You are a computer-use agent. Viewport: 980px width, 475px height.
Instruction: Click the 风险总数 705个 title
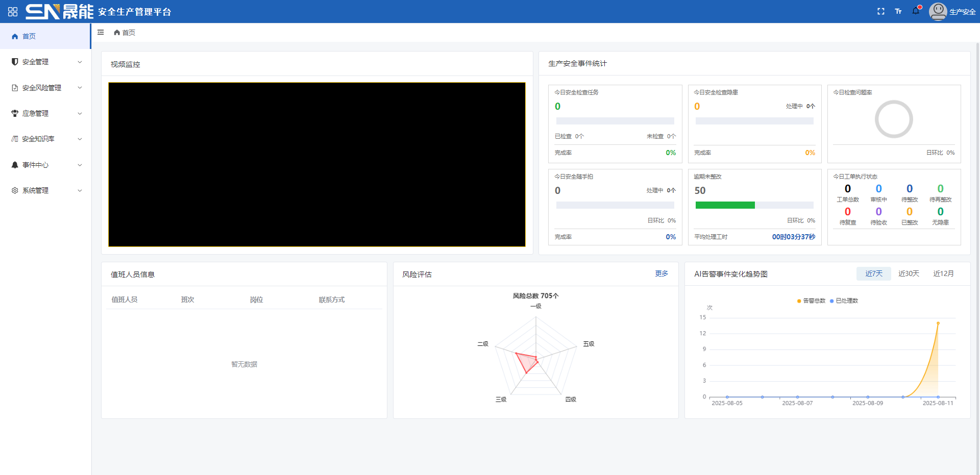[x=535, y=295]
